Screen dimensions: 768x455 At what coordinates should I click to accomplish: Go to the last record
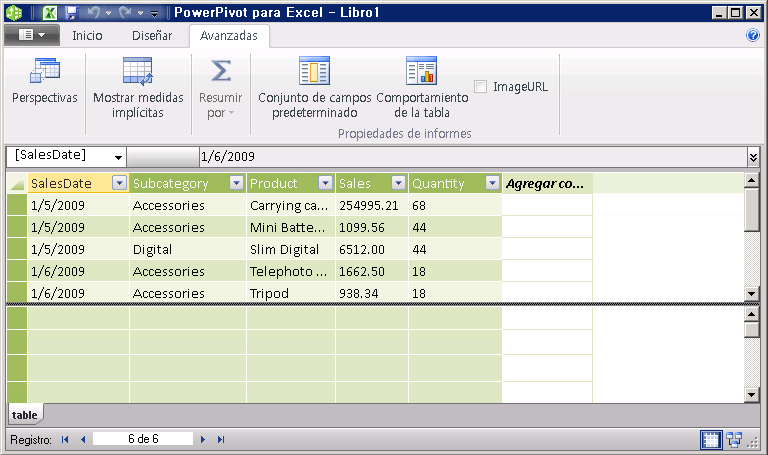221,439
